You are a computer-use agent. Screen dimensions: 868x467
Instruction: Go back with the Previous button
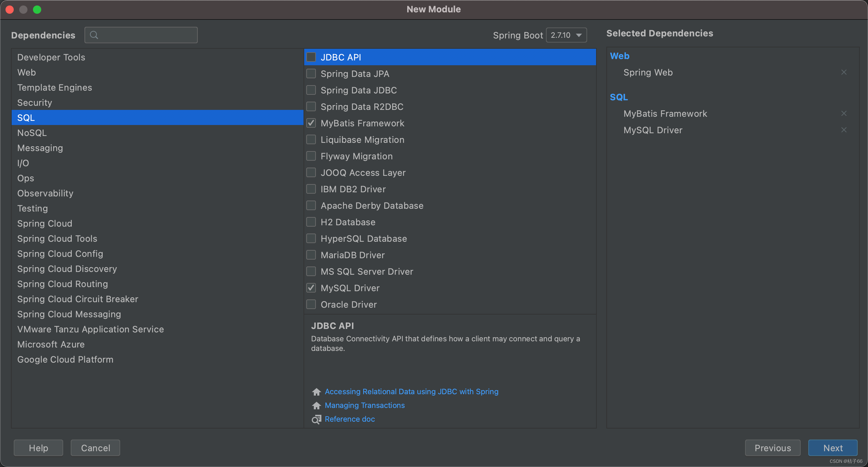pyautogui.click(x=773, y=448)
